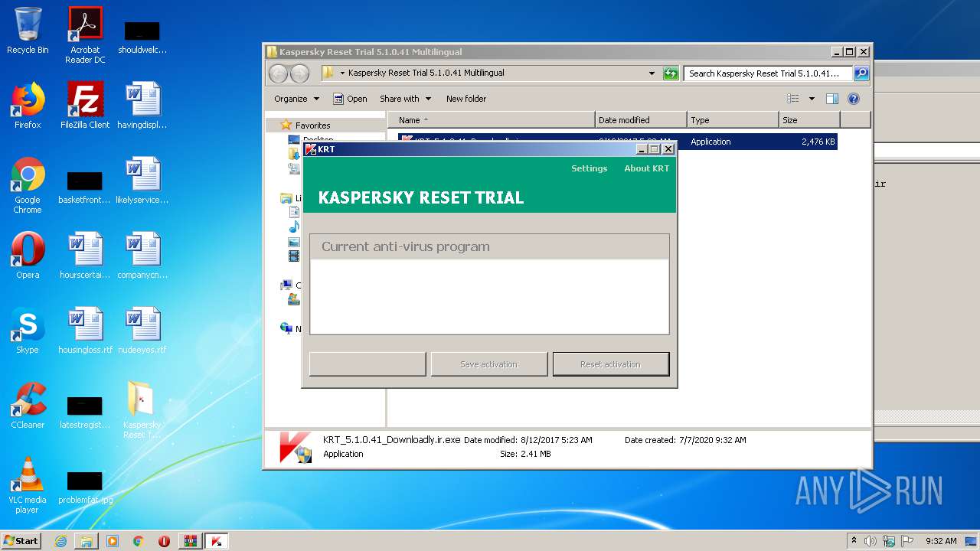The image size is (980, 551).
Task: Select nudeeyes.rtf desktop file
Action: pyautogui.click(x=142, y=331)
